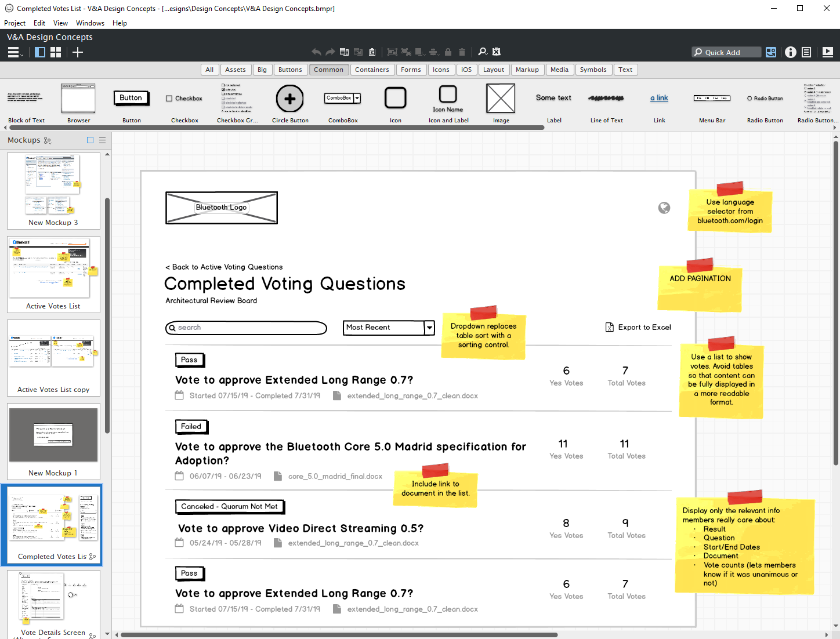840x639 pixels.
Task: Pick the Browser window control from the library
Action: pos(78,104)
